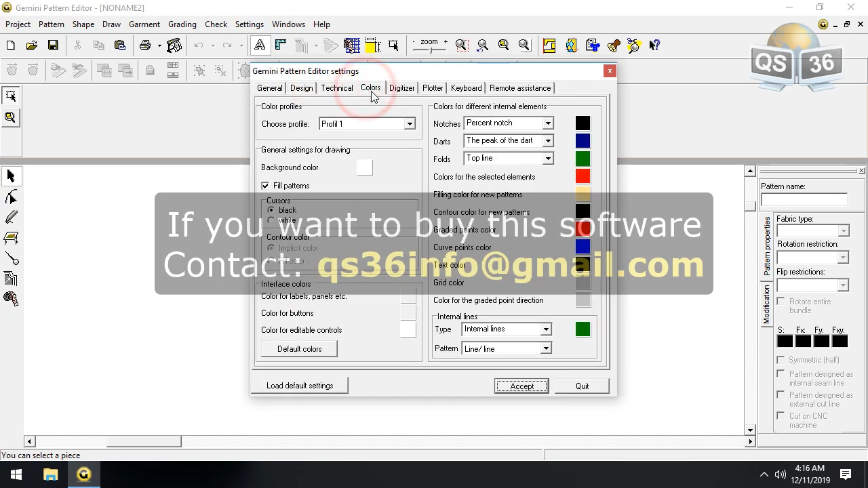The width and height of the screenshot is (868, 488).
Task: Open the Keyboard tab
Action: click(466, 88)
